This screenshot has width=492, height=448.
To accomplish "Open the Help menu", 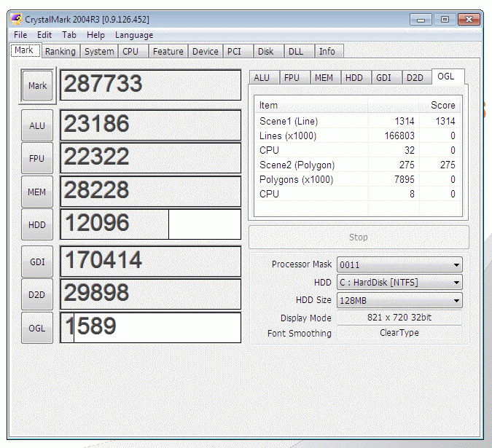I will click(x=95, y=35).
